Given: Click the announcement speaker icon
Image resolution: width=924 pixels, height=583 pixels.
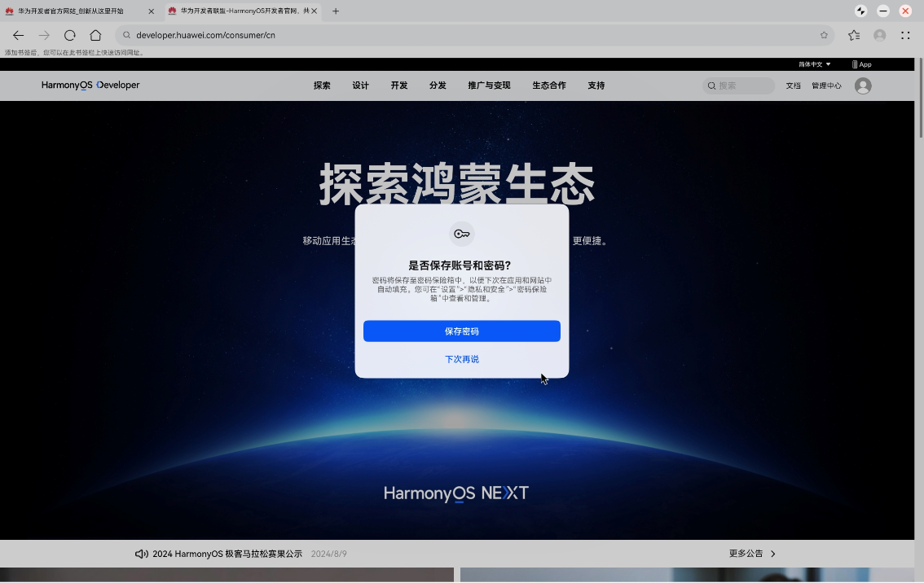Looking at the screenshot, I should [142, 555].
